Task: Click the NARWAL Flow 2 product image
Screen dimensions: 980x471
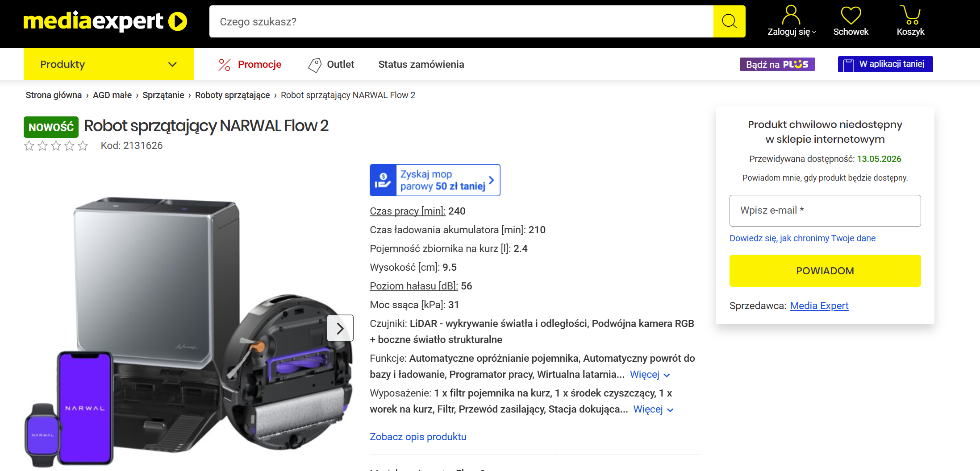Action: click(x=188, y=331)
